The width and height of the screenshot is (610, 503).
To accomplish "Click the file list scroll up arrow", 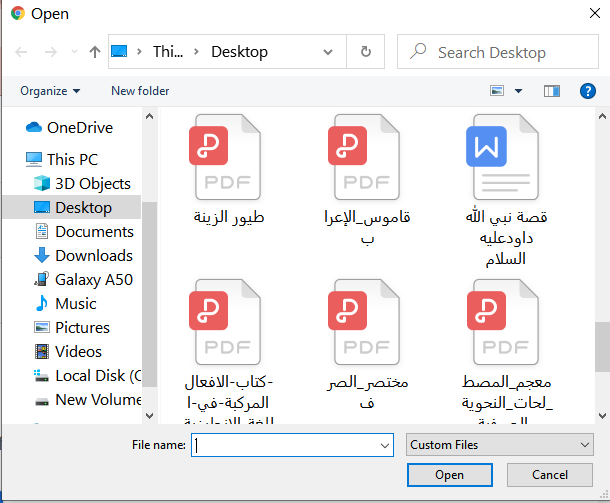I will click(x=602, y=116).
